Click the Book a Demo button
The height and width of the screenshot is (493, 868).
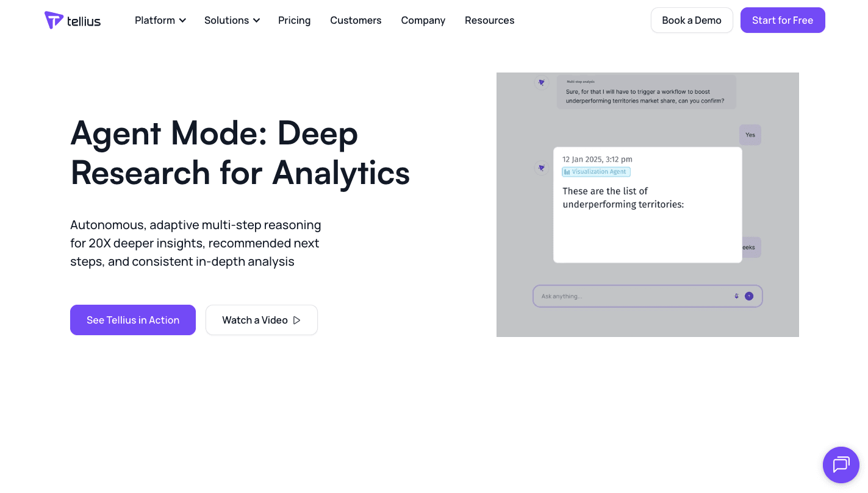[691, 20]
